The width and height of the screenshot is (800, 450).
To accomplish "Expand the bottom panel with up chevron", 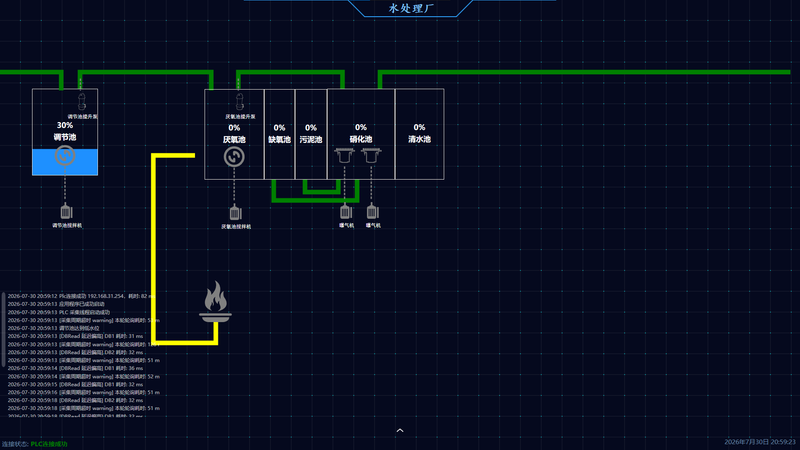I will point(400,431).
